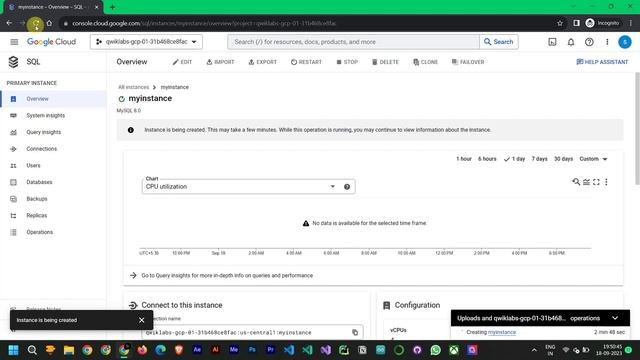Show hidden system tray icons

[534, 350]
